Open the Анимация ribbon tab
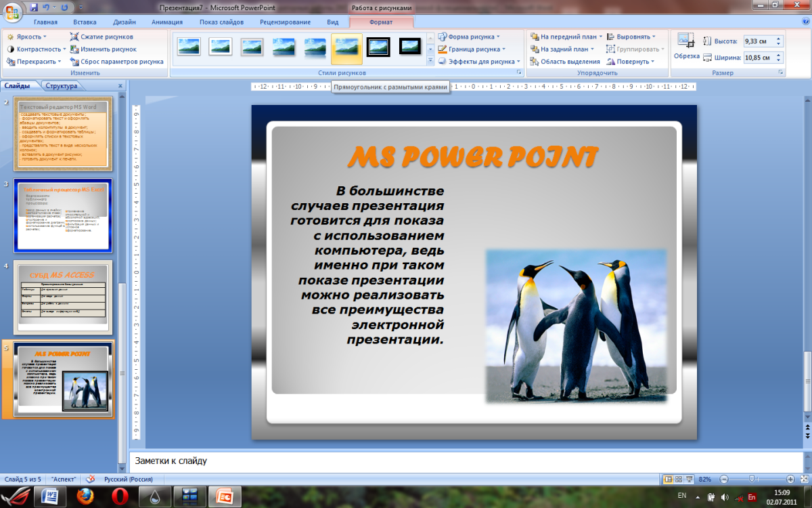This screenshot has height=508, width=812. [167, 22]
